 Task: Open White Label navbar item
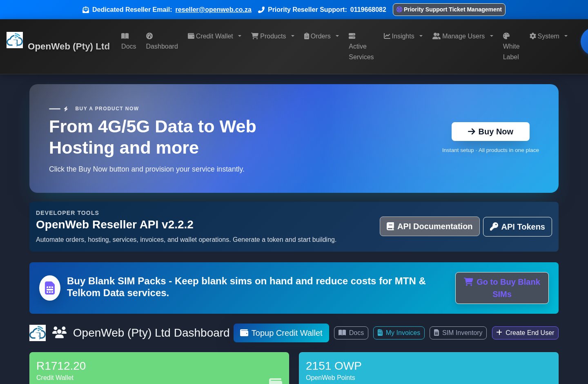pyautogui.click(x=511, y=47)
